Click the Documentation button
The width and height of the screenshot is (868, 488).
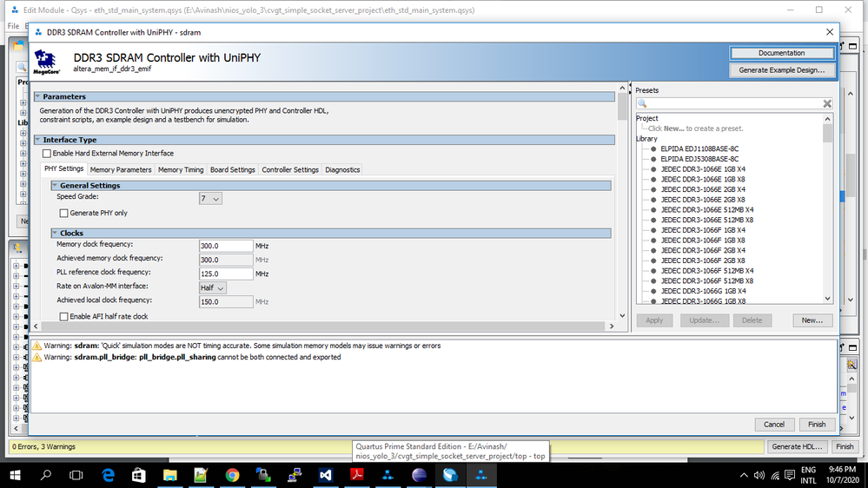click(x=782, y=53)
